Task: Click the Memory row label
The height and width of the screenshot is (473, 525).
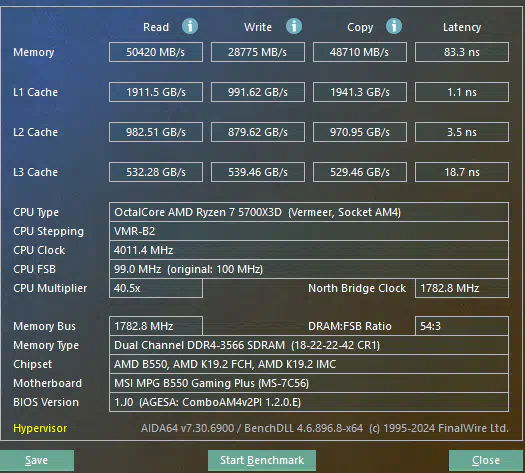Action: pos(33,52)
